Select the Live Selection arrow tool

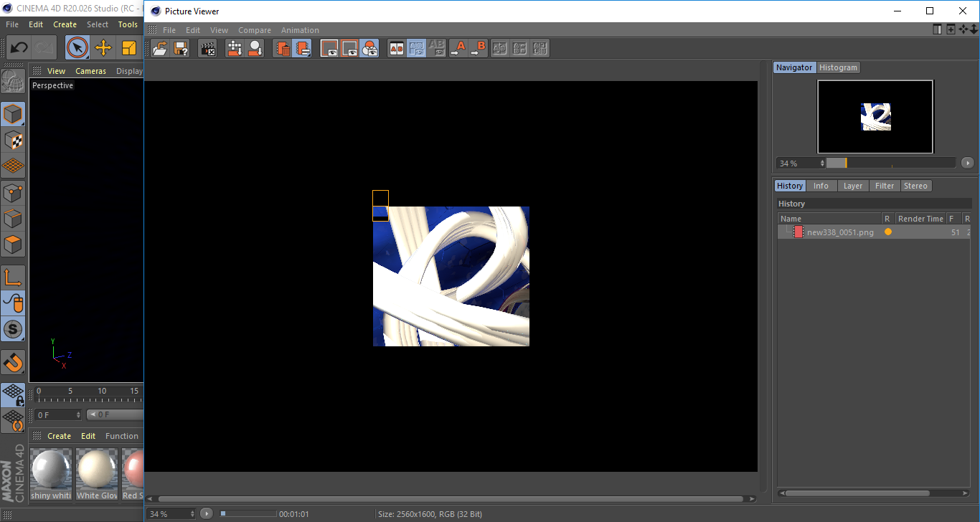(77, 48)
